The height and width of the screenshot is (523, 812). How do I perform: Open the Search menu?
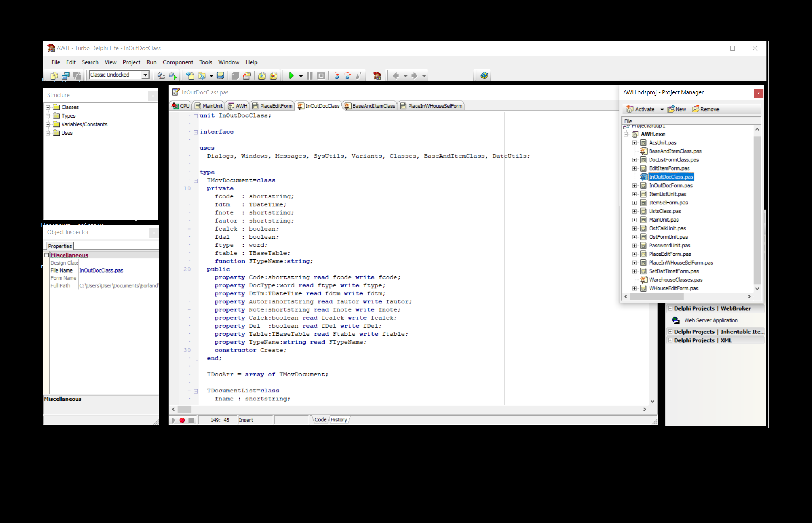[90, 62]
